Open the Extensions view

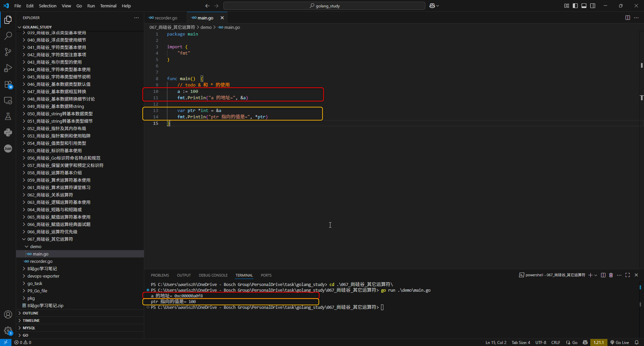pyautogui.click(x=8, y=84)
